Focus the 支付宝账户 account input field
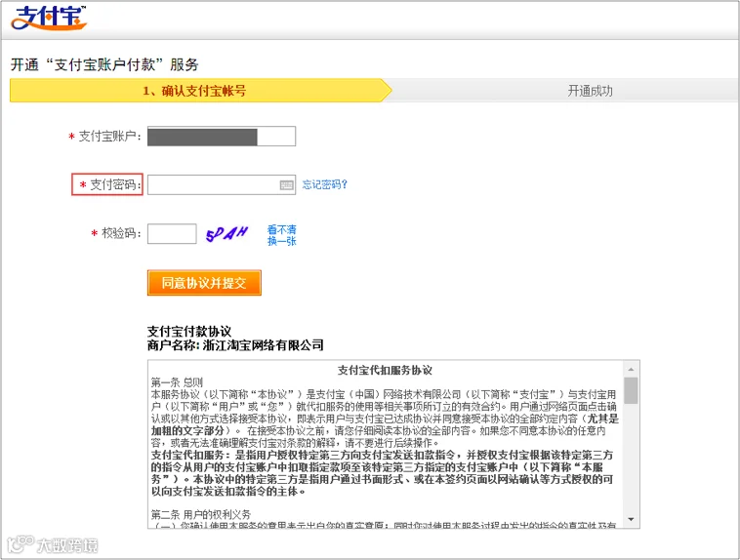The image size is (740, 560). [x=222, y=137]
